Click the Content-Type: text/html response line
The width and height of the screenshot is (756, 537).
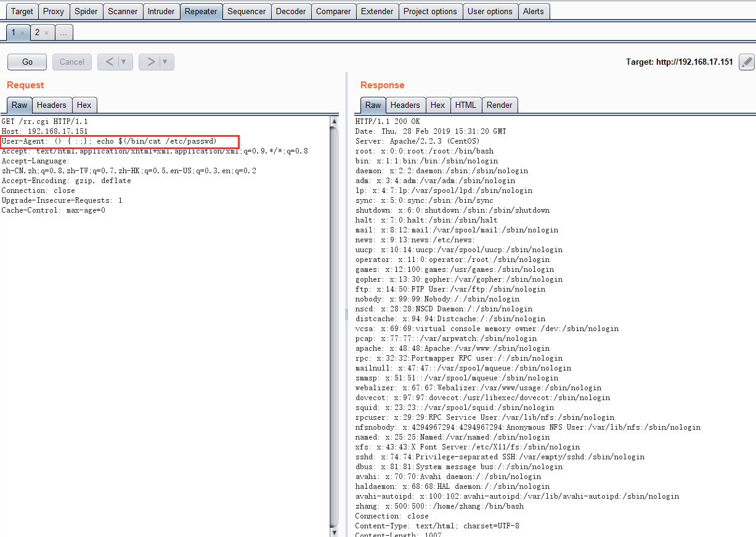tap(437, 526)
